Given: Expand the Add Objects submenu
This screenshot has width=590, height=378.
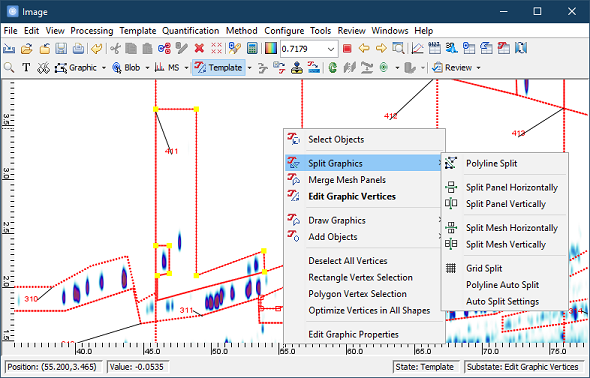Looking at the screenshot, I should point(364,237).
